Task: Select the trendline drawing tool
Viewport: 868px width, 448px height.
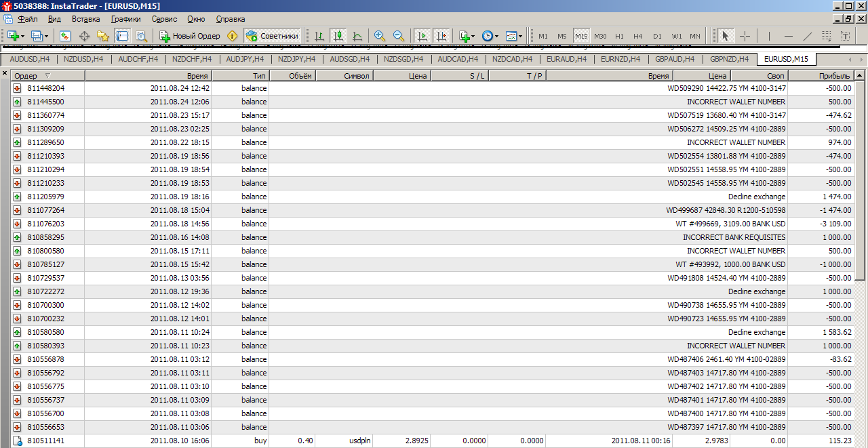Action: pos(807,36)
